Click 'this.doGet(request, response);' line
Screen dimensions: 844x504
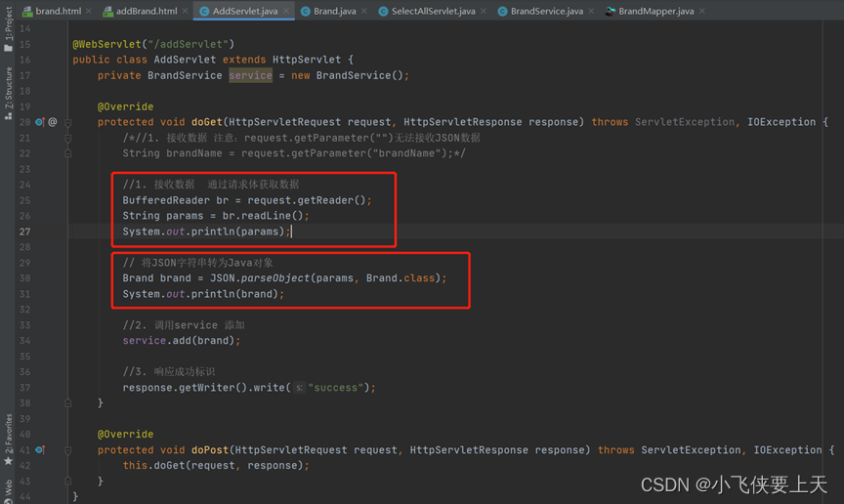click(216, 465)
